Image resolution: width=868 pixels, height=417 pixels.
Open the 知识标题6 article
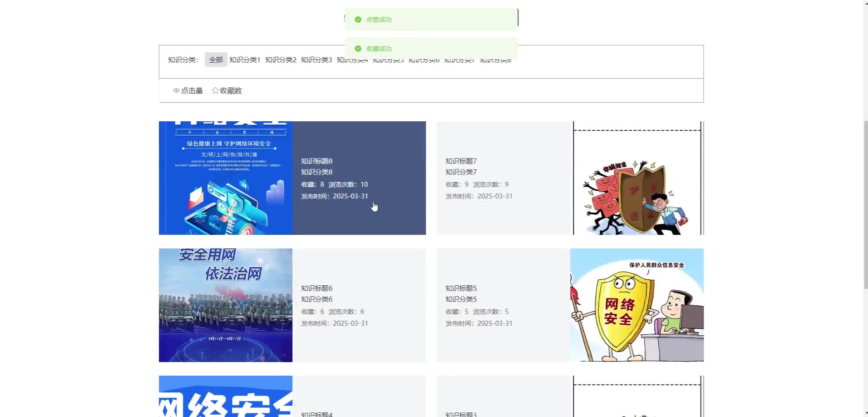click(317, 288)
